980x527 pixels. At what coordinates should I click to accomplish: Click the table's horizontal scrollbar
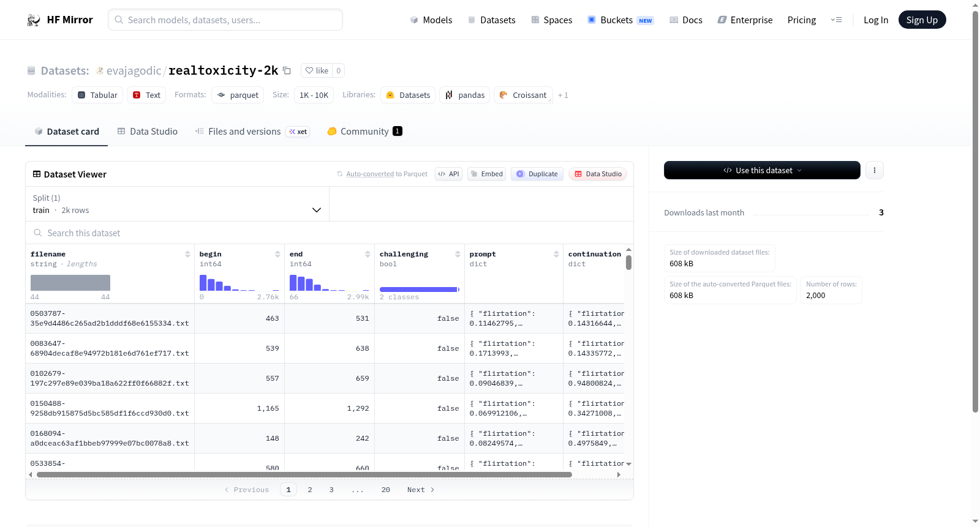[304, 474]
